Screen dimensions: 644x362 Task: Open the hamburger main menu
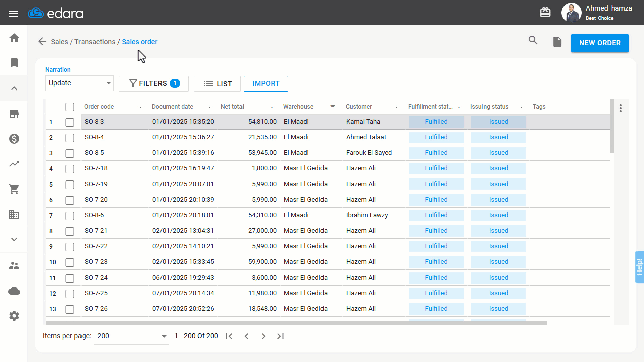pyautogui.click(x=14, y=14)
